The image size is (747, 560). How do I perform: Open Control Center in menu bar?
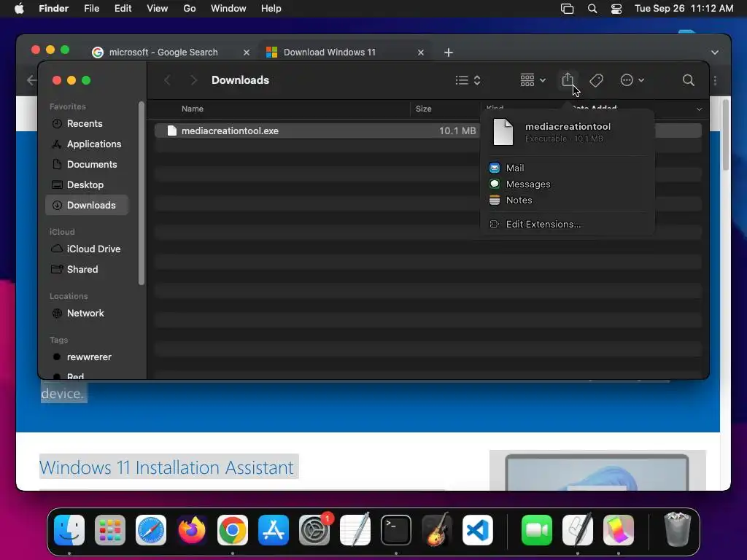click(616, 9)
